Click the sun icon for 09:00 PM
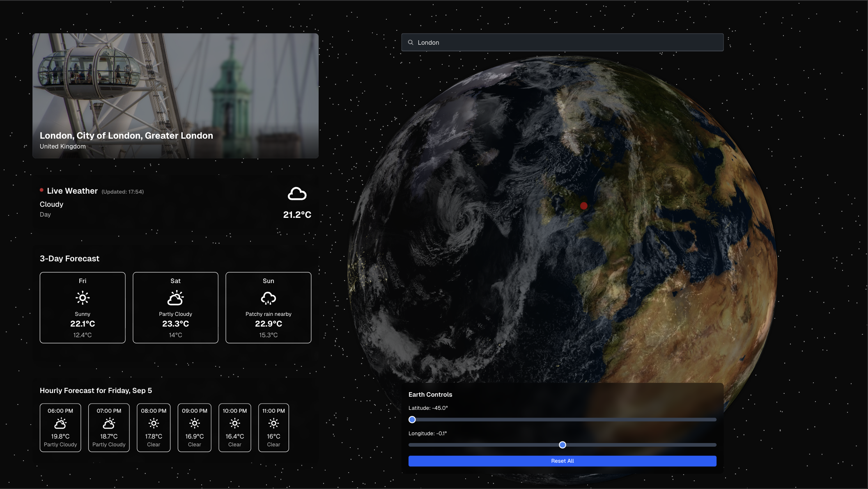 tap(195, 423)
